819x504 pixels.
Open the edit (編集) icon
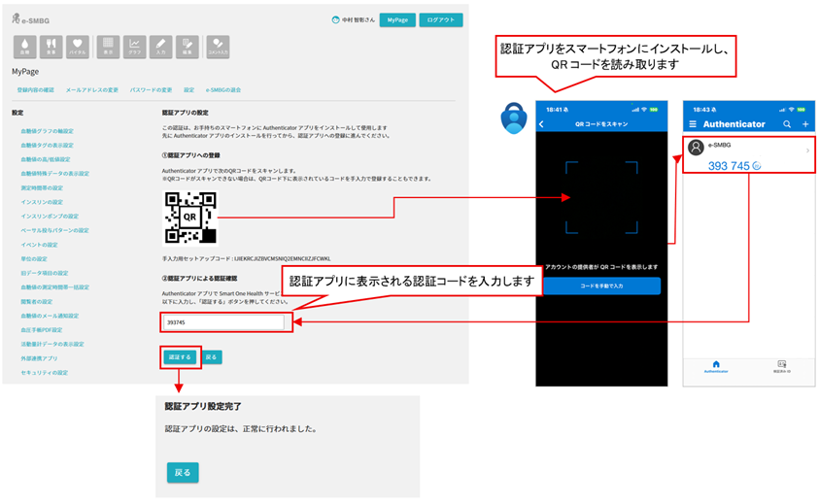pos(187,47)
